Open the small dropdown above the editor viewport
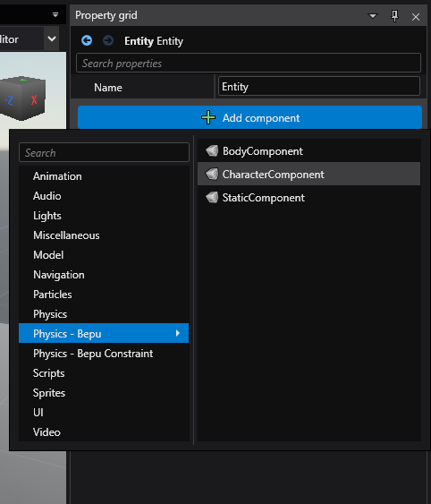Viewport: 431px width, 504px height. pyautogui.click(x=55, y=14)
